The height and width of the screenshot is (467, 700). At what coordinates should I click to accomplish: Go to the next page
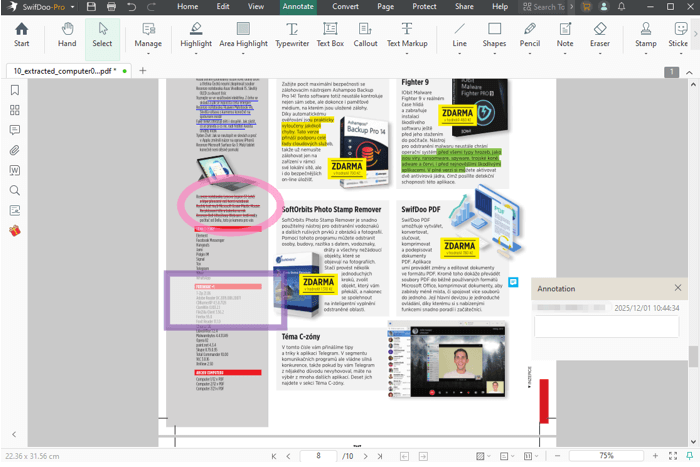coord(366,456)
